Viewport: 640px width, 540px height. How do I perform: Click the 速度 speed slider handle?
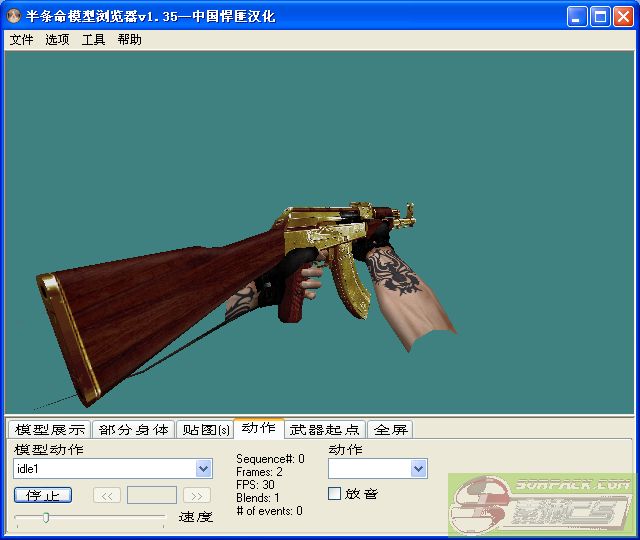point(46,518)
